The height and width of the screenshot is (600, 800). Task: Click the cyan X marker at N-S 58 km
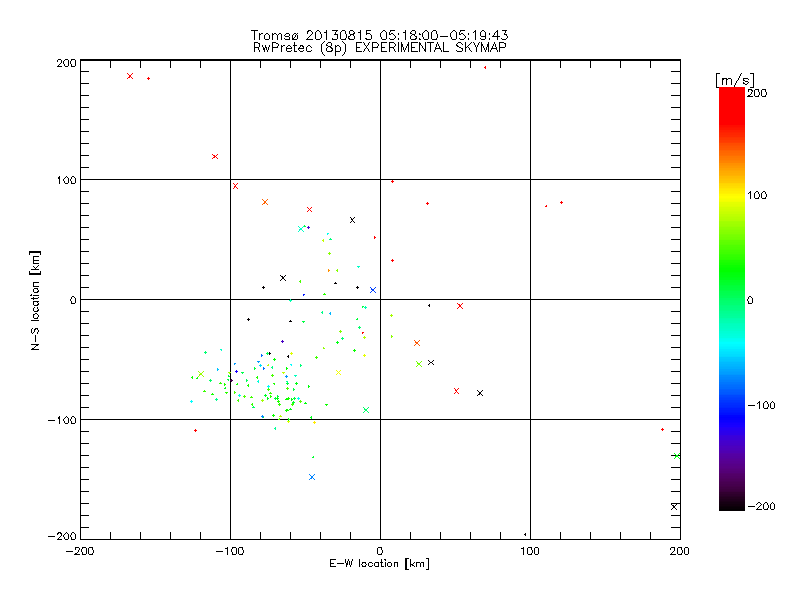[301, 229]
